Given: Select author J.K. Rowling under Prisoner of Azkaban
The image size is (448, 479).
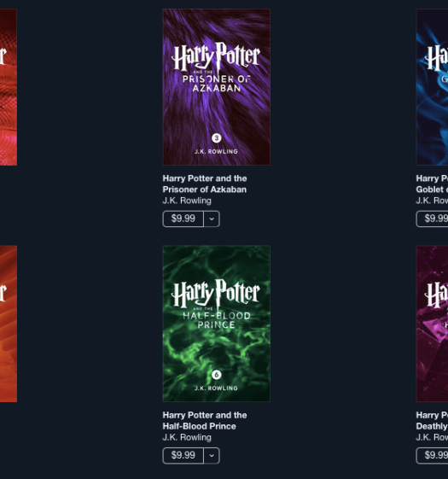Looking at the screenshot, I should point(187,201).
